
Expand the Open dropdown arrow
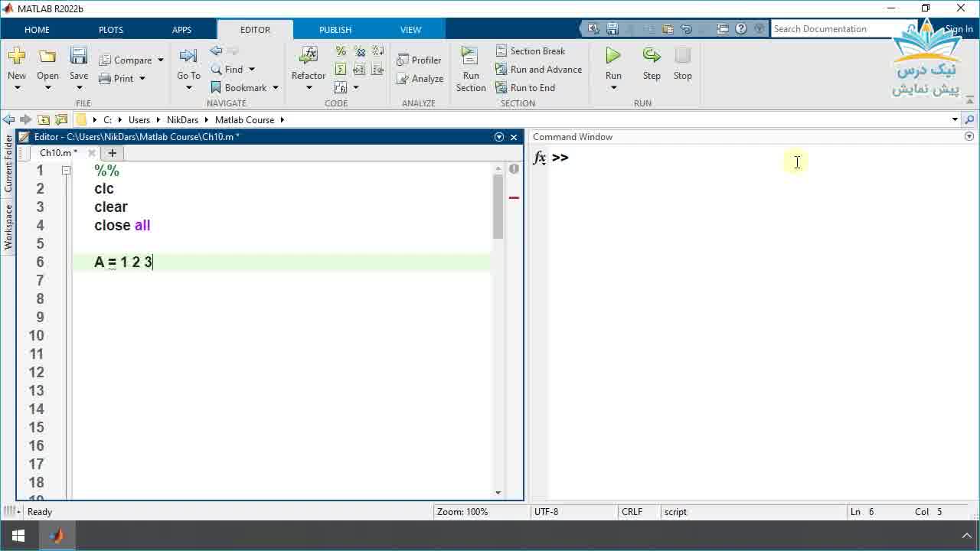click(47, 87)
